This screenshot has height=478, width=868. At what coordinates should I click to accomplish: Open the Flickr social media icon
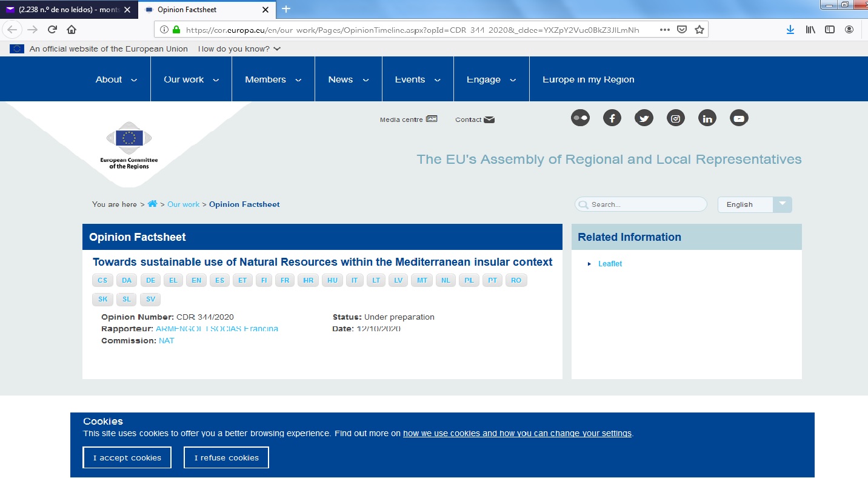pyautogui.click(x=580, y=118)
